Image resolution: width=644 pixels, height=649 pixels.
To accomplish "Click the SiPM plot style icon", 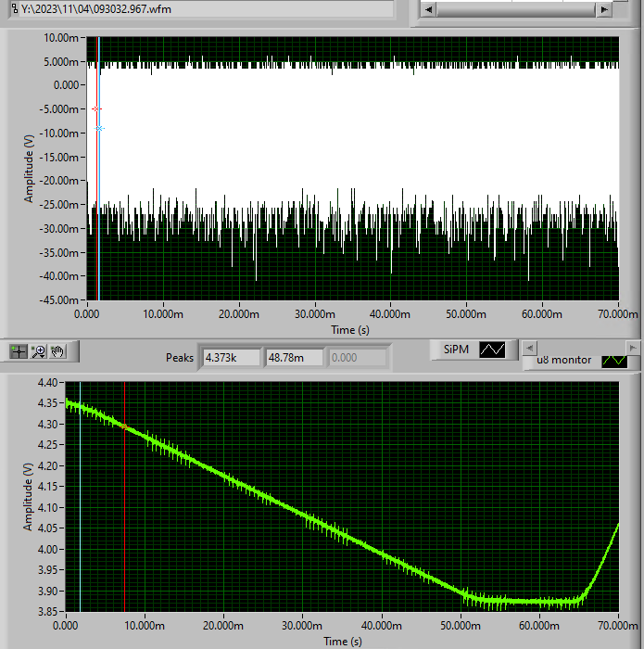I will point(492,350).
